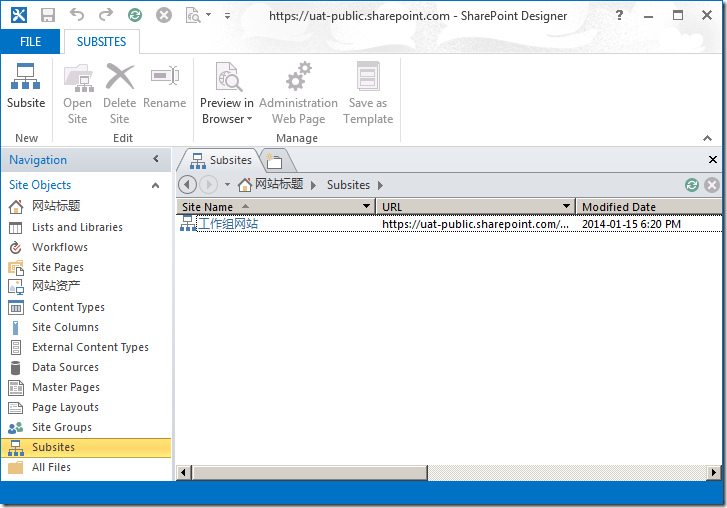
Task: Click the Stop icon in quick access toolbar
Action: pyautogui.click(x=163, y=15)
